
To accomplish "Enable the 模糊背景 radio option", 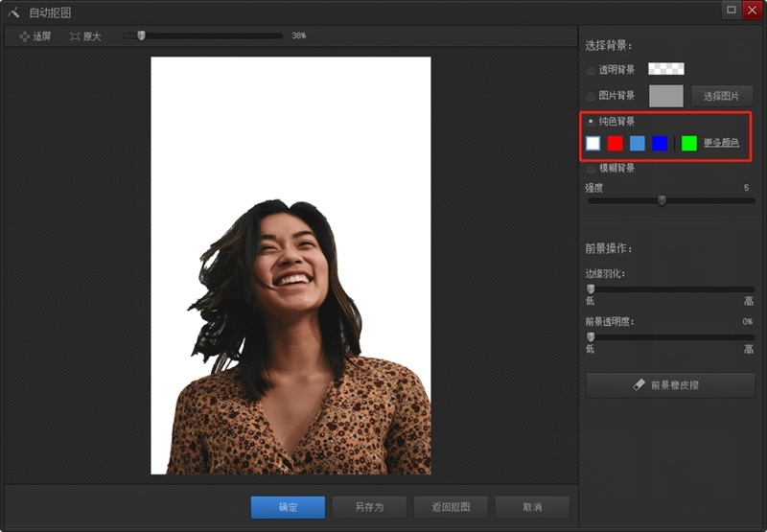I will click(591, 169).
